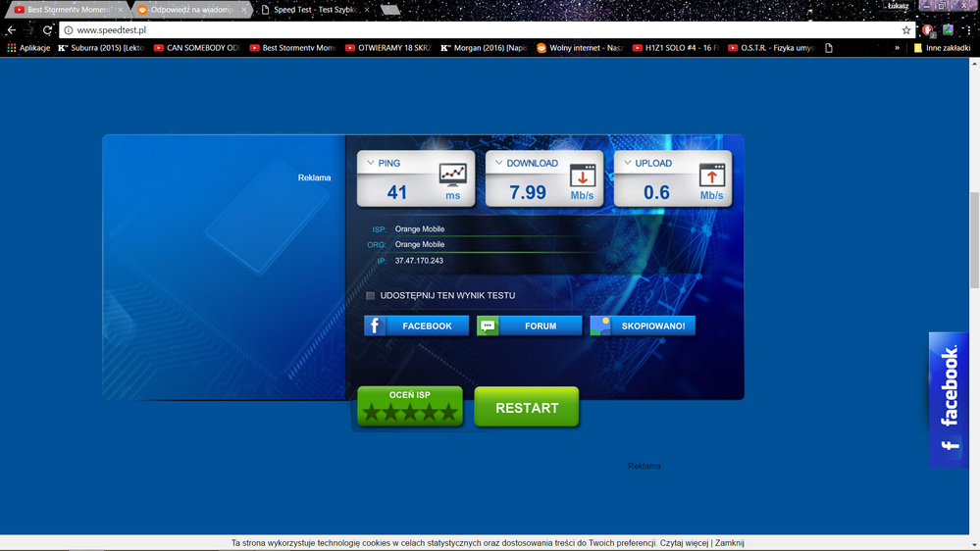Expand the DOWNLOAD result chevron
The height and width of the screenshot is (551, 980).
(x=498, y=163)
